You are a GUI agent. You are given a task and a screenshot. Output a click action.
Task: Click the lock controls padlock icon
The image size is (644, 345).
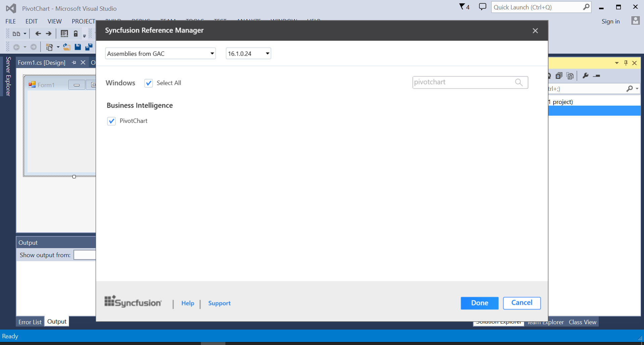[x=76, y=34]
